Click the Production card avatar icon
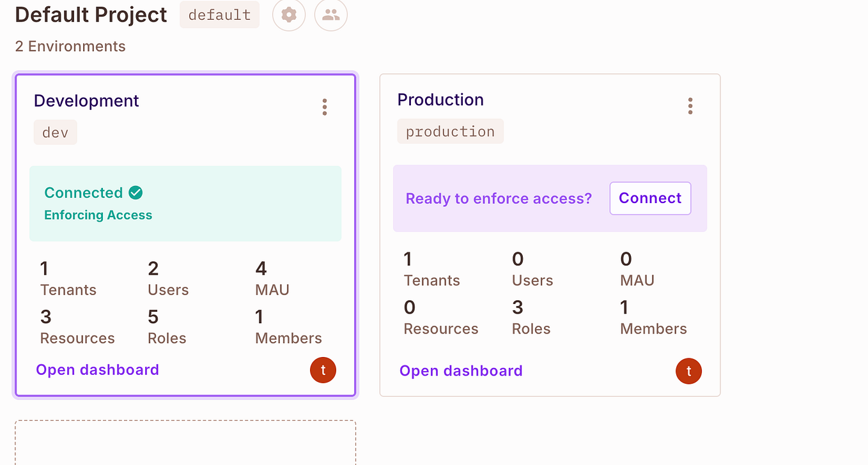The height and width of the screenshot is (465, 868). click(x=688, y=370)
